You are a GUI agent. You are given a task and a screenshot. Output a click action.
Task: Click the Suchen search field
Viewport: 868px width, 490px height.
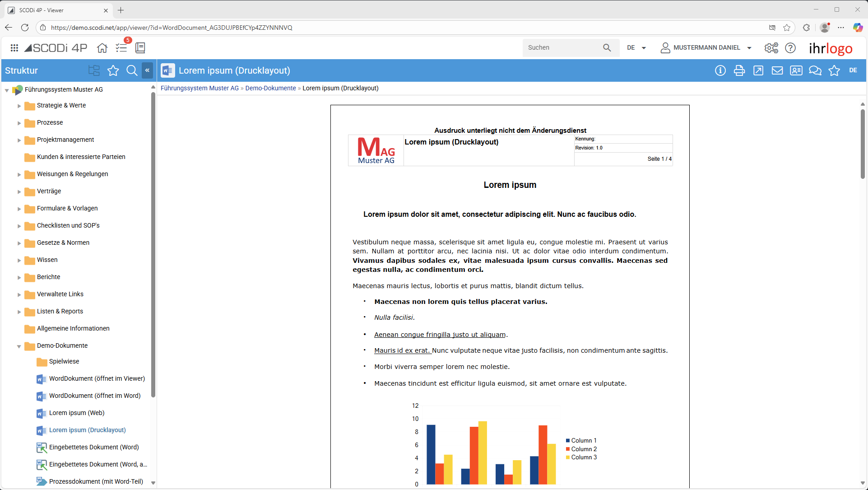point(562,47)
